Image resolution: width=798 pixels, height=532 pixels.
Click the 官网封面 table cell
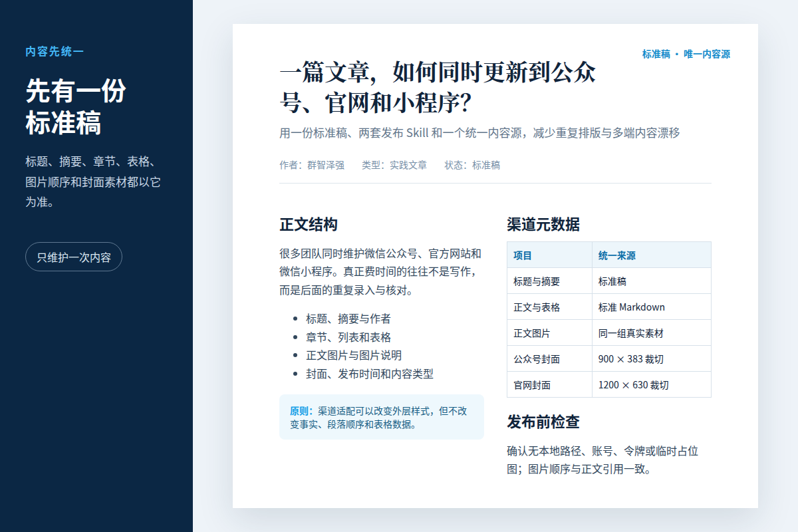click(549, 384)
